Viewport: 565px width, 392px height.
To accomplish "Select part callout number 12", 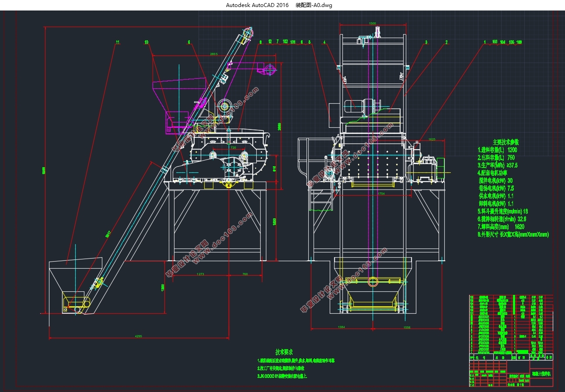I will (270, 42).
